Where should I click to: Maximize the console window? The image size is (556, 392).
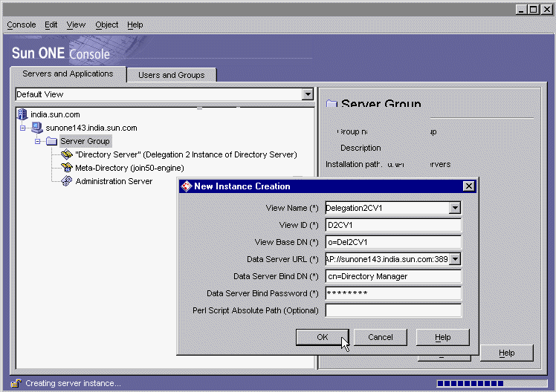click(533, 10)
